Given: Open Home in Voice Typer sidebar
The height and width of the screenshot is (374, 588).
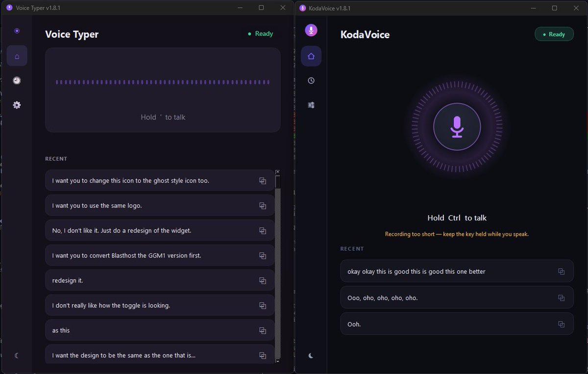Looking at the screenshot, I should tap(17, 56).
